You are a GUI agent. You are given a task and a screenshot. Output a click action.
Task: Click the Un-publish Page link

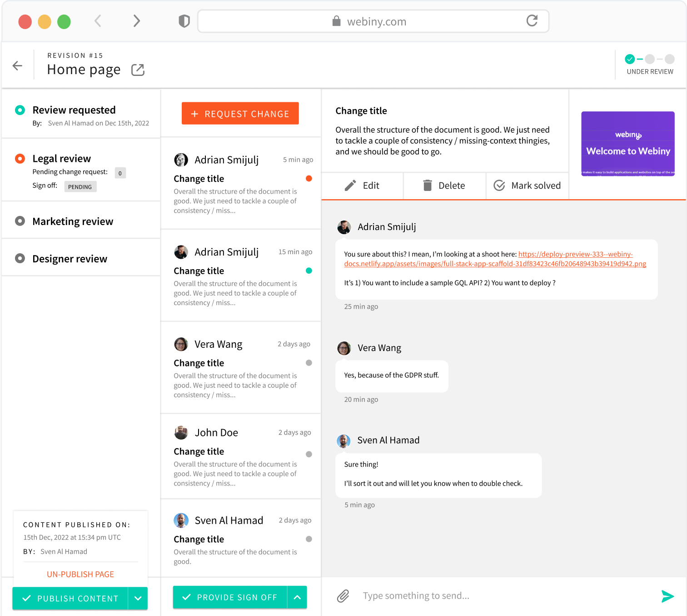[80, 574]
